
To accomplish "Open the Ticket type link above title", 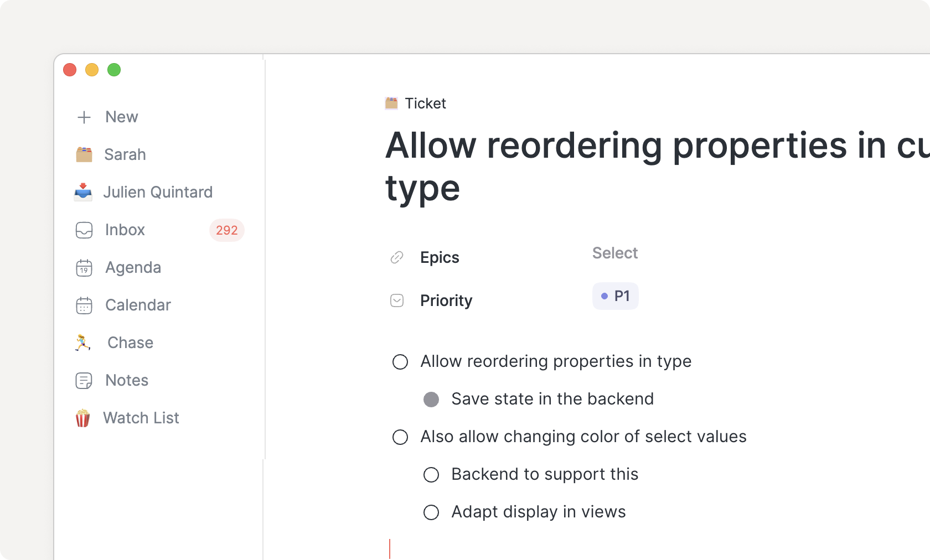I will [425, 103].
